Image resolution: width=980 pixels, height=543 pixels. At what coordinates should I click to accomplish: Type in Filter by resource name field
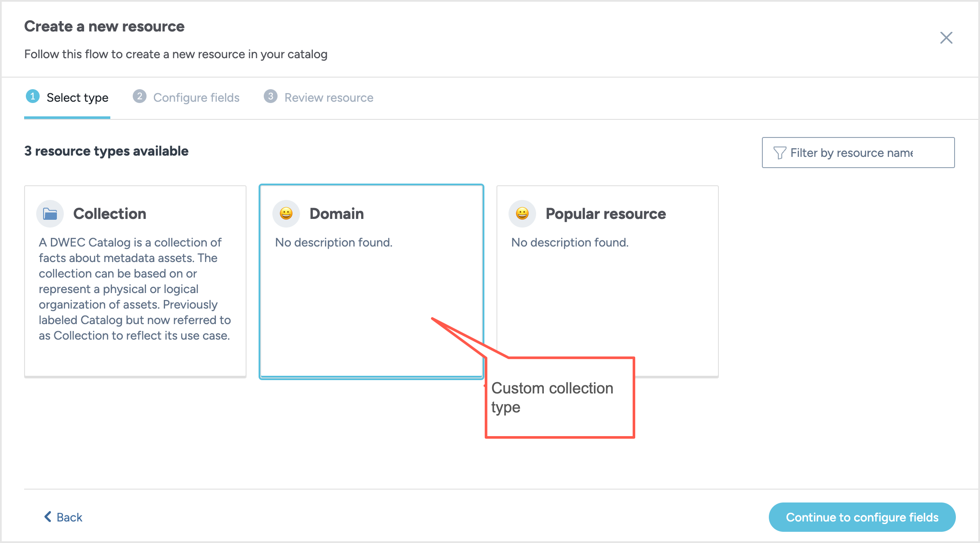858,153
